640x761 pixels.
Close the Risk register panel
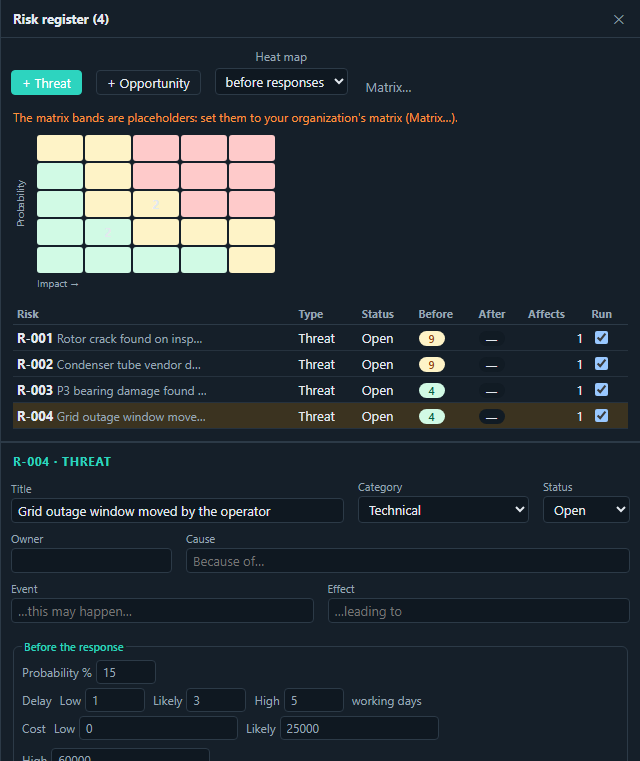(x=618, y=19)
